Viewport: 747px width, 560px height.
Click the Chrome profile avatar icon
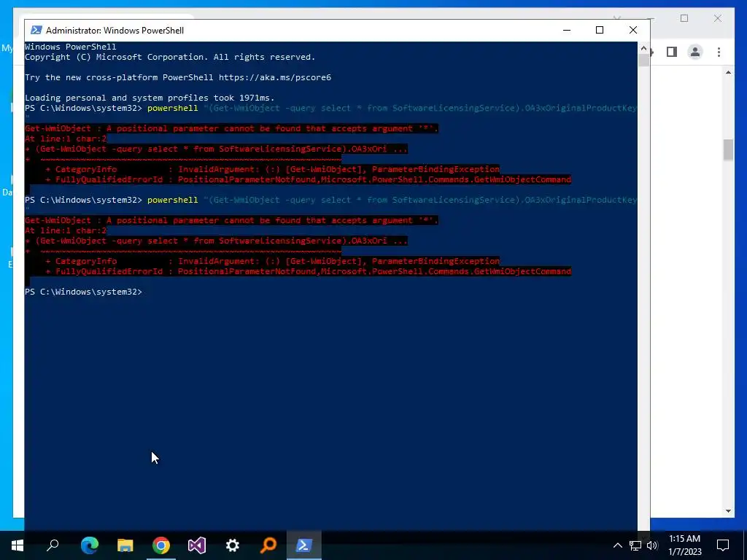[x=695, y=52]
